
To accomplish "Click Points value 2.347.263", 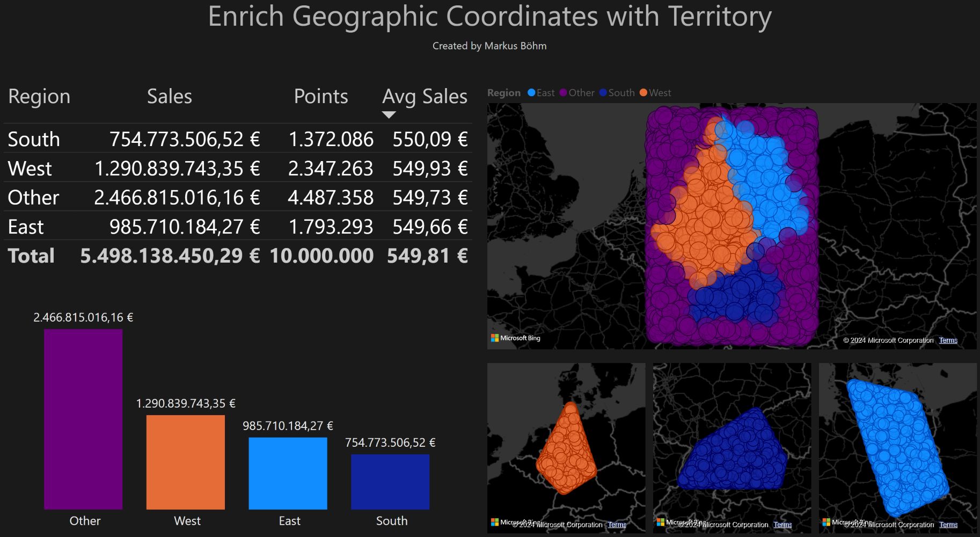I will coord(331,169).
